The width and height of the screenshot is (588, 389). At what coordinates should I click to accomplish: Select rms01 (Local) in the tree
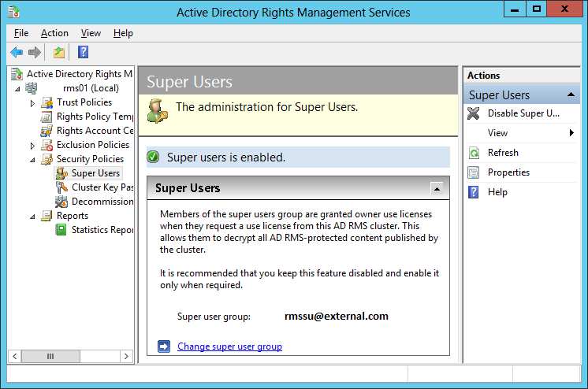tap(91, 88)
